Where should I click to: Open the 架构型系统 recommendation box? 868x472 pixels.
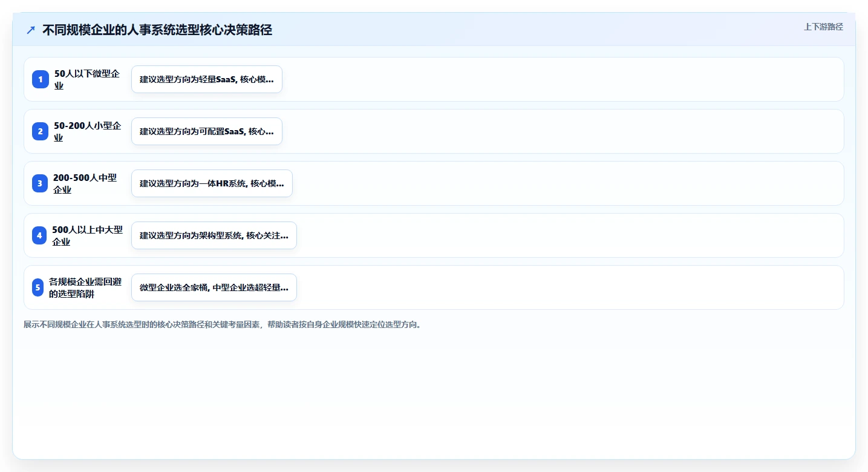coord(214,235)
